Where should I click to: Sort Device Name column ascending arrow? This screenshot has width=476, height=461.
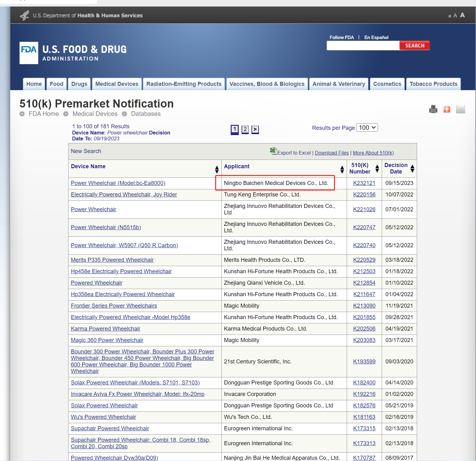(217, 167)
